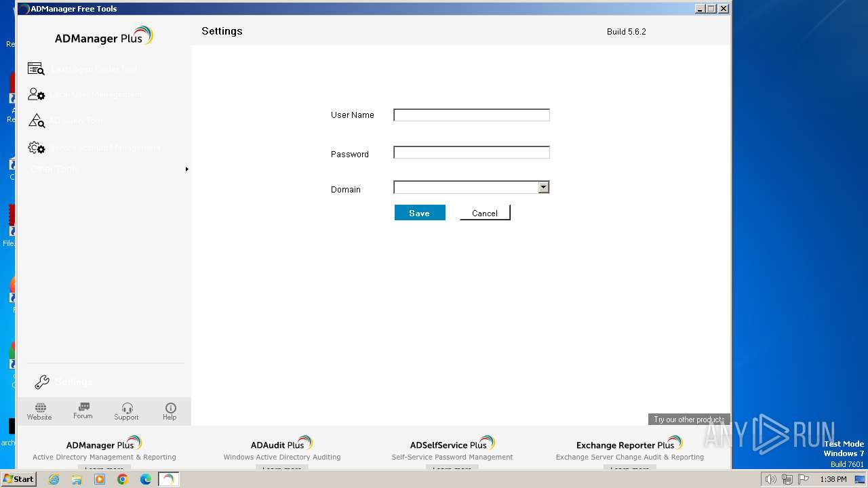Select the Settings wrench icon
Viewport: 868px width, 488px height.
[x=42, y=382]
